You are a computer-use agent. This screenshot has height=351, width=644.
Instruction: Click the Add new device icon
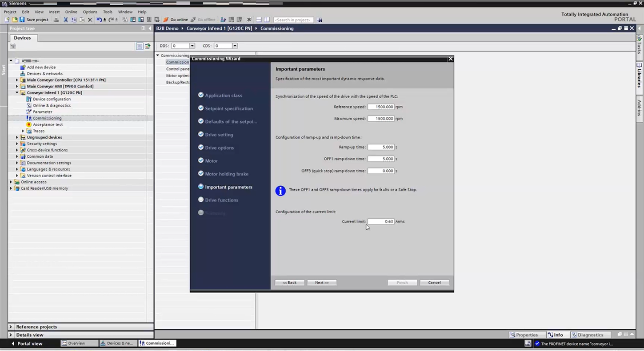(x=23, y=67)
